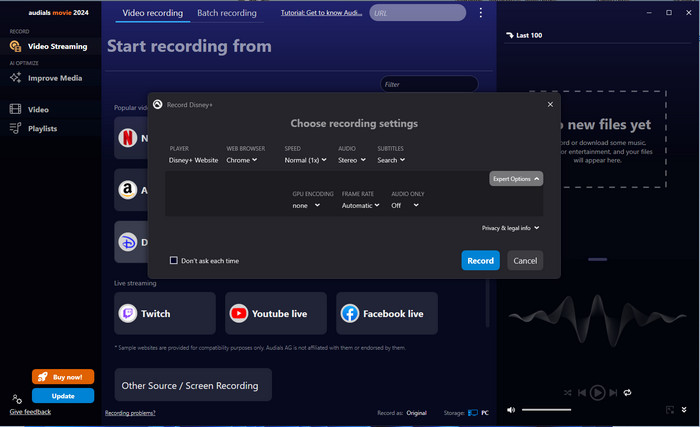The height and width of the screenshot is (427, 700).
Task: Open the Tutorial: Get to know Audials link
Action: point(321,13)
